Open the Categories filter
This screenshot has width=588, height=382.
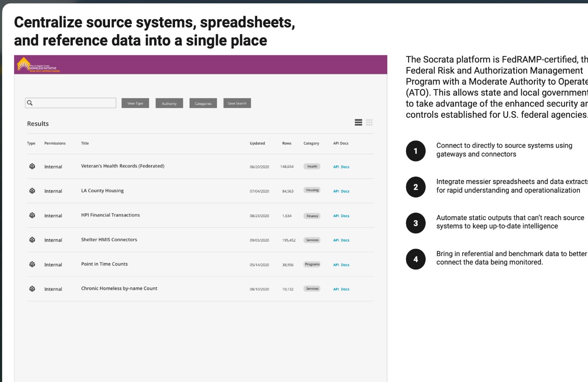203,103
